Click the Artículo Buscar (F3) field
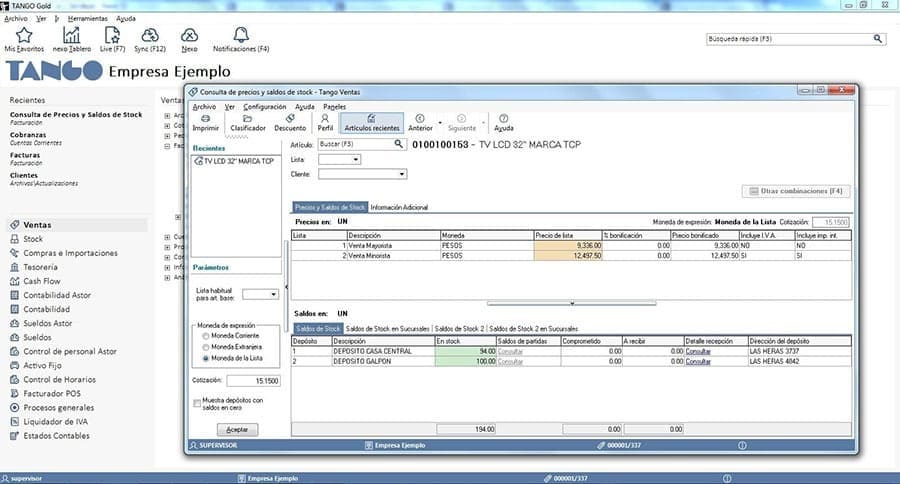Viewport: 900px width, 484px height. point(355,144)
